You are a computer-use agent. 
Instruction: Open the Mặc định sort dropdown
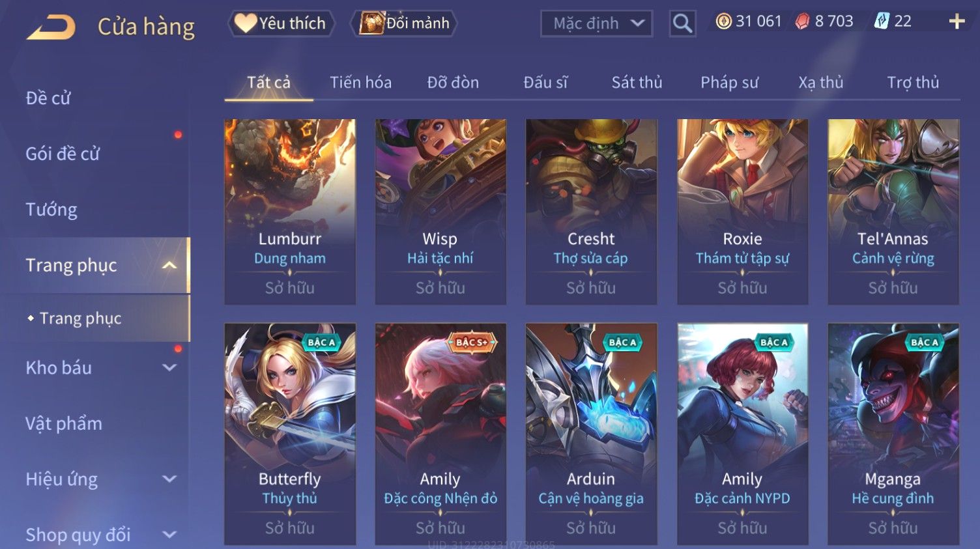click(596, 23)
